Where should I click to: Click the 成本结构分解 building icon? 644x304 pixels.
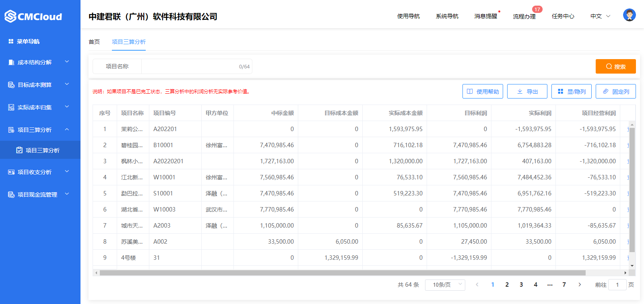[x=11, y=62]
